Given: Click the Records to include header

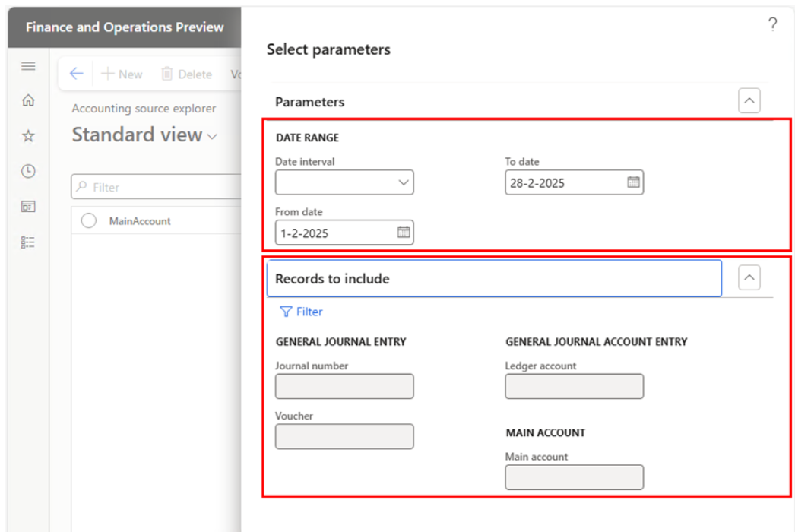Looking at the screenshot, I should coord(494,278).
